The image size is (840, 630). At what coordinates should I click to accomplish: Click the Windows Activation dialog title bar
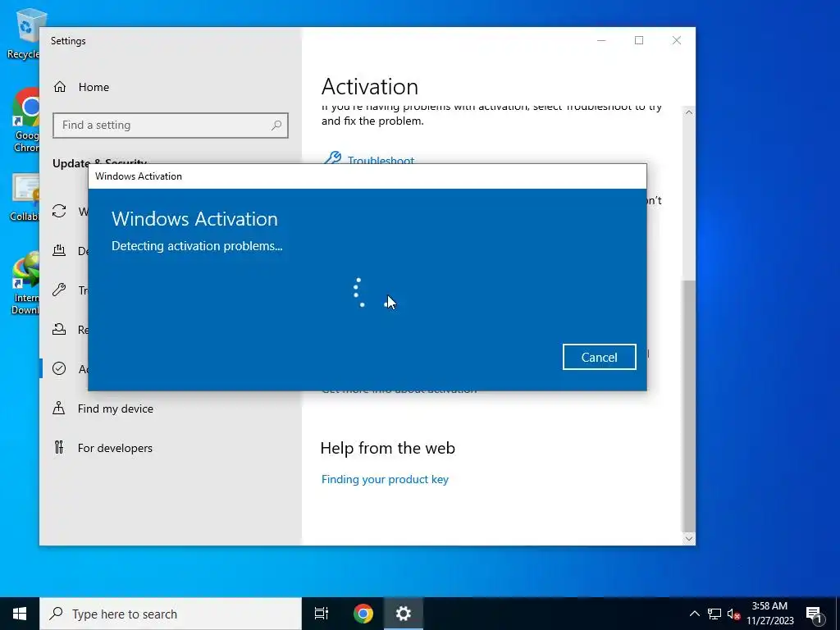367,176
